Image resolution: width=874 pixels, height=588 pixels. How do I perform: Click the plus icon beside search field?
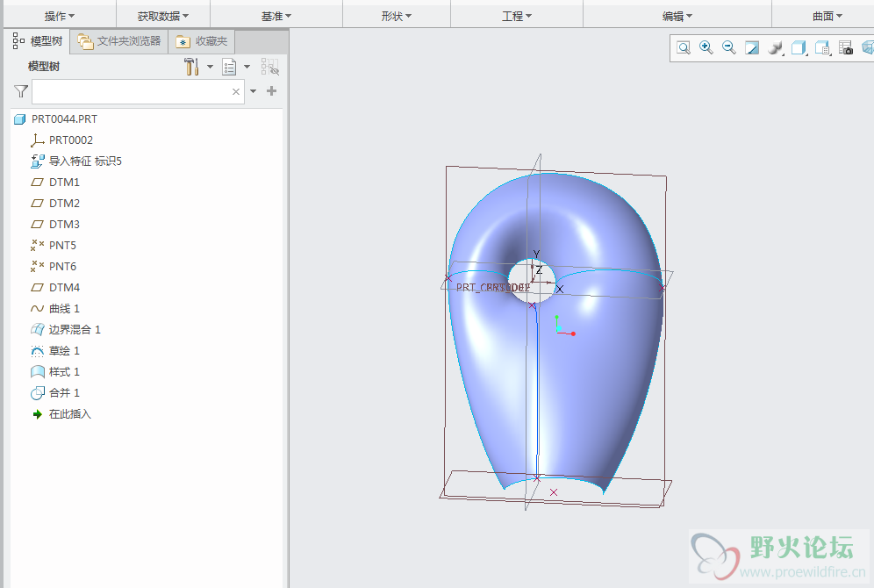[271, 91]
